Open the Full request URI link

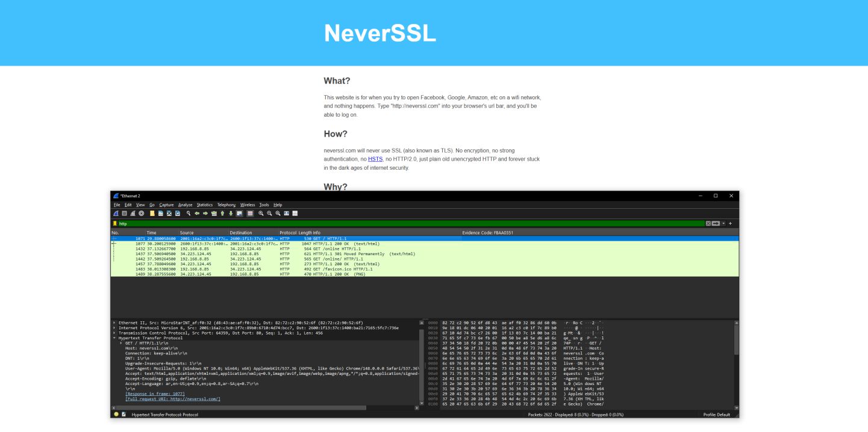click(173, 399)
